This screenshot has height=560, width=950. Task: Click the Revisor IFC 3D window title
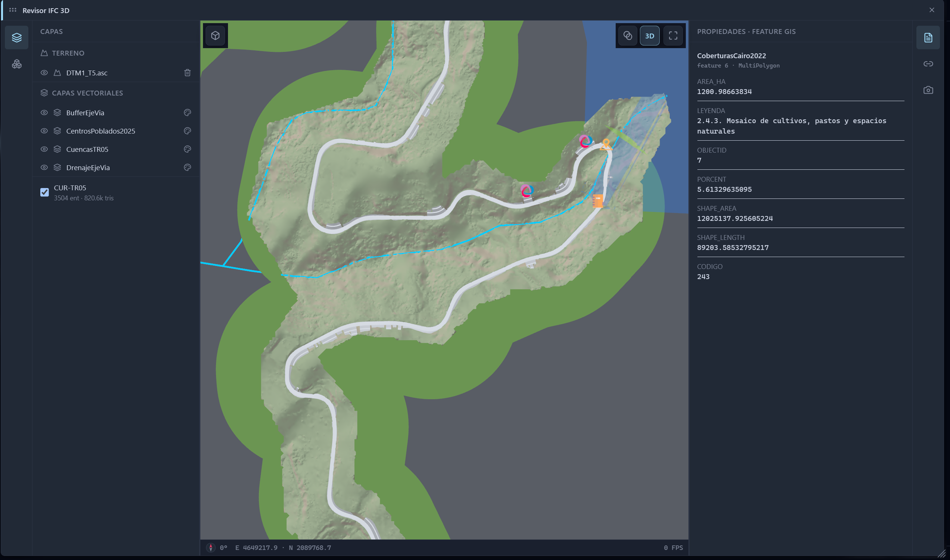coord(46,10)
